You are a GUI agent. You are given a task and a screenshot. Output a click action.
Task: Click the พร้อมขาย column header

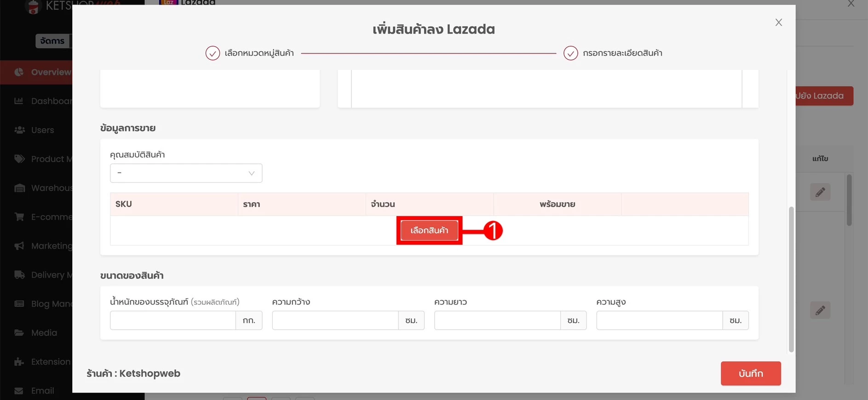pos(558,204)
